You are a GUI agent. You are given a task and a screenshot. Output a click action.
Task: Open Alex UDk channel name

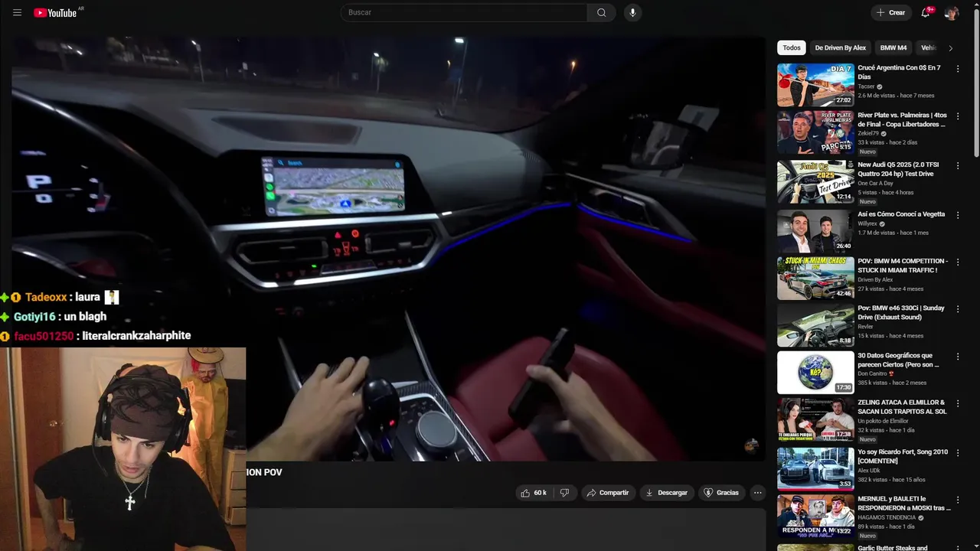pos(869,471)
